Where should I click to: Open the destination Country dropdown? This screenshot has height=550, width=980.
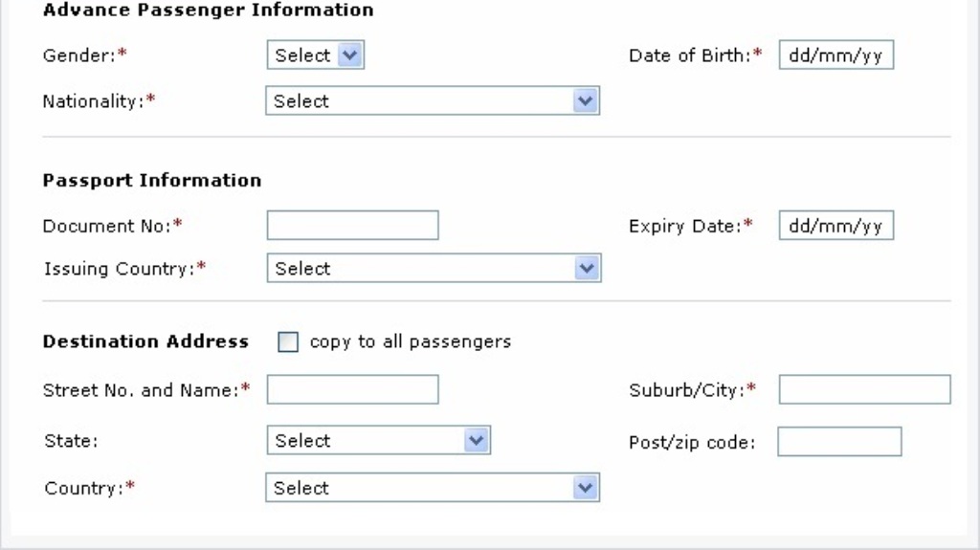pyautogui.click(x=432, y=488)
